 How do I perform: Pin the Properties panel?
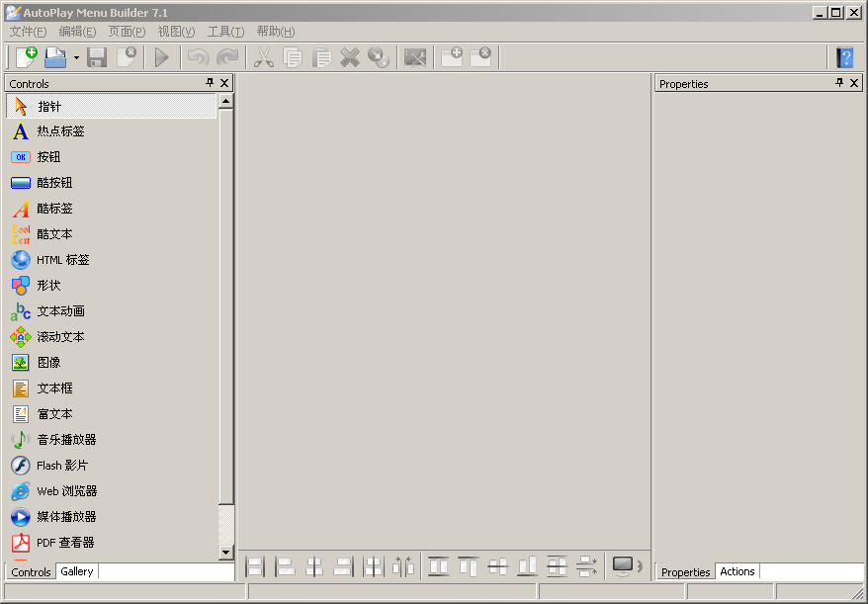point(839,83)
